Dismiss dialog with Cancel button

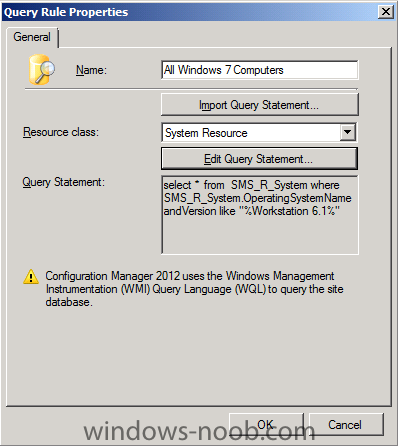point(346,424)
